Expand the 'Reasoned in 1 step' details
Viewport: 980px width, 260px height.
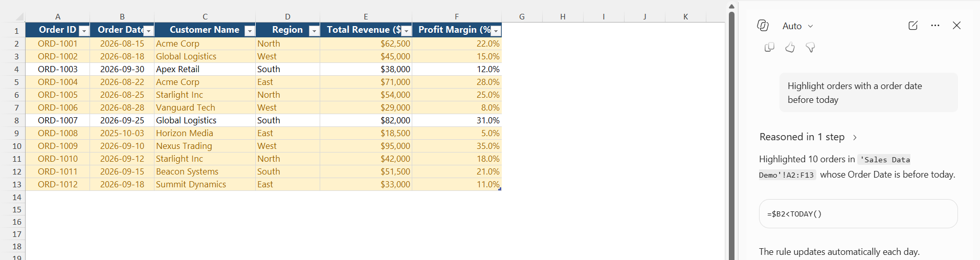[x=808, y=137]
